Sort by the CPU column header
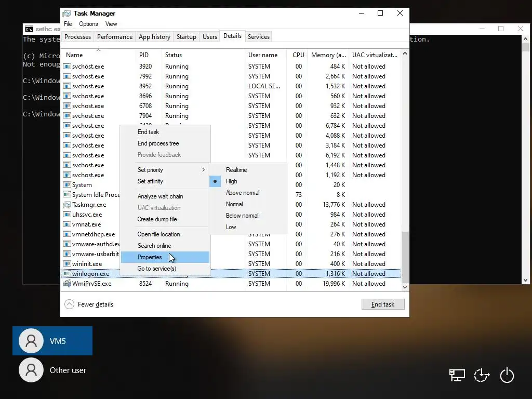The width and height of the screenshot is (532, 399). 298,55
